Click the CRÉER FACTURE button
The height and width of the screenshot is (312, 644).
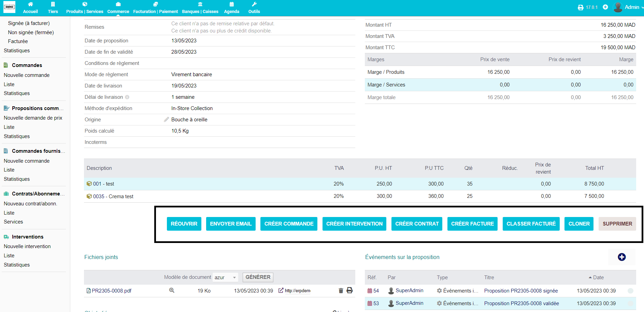pos(472,224)
